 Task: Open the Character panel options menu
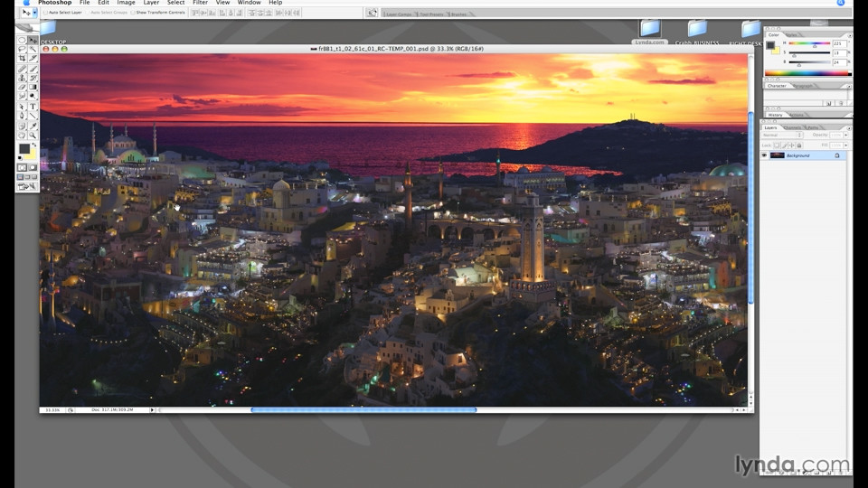[x=849, y=87]
